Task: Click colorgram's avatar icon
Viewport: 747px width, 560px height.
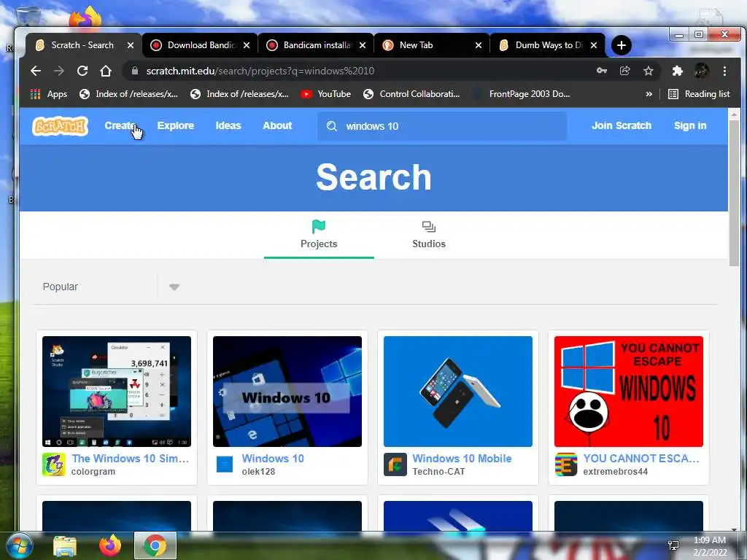Action: pos(54,464)
